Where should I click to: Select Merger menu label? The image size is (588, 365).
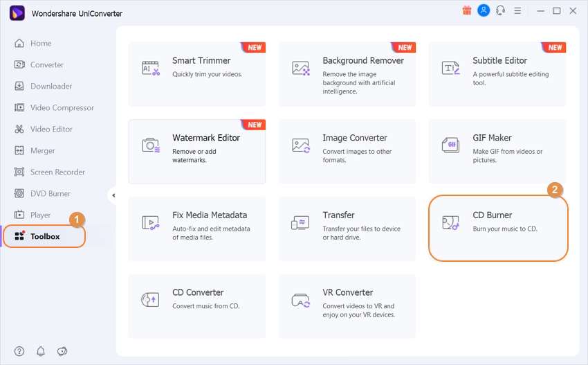click(42, 150)
